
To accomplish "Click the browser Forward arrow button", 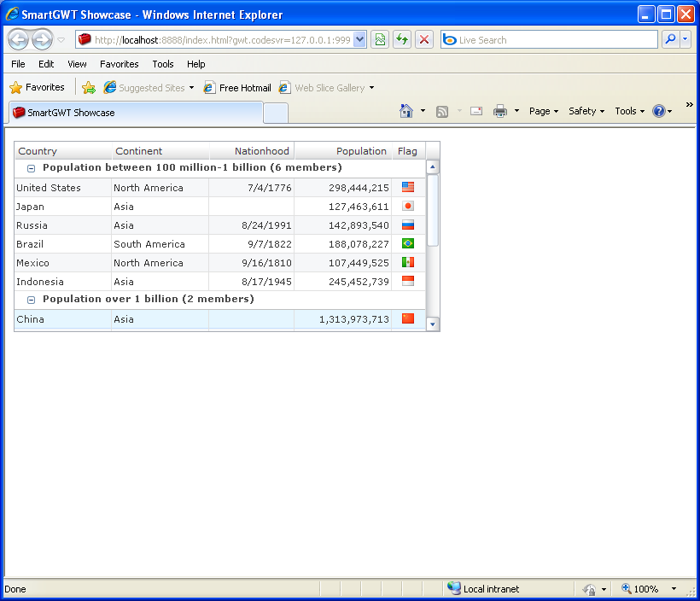I will tap(42, 40).
